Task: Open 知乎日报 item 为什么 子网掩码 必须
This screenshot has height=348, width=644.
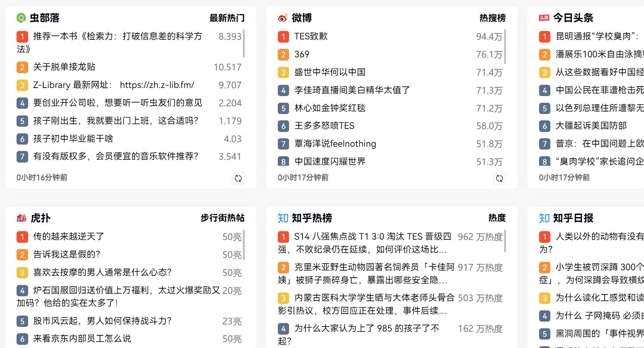Action: (x=600, y=316)
